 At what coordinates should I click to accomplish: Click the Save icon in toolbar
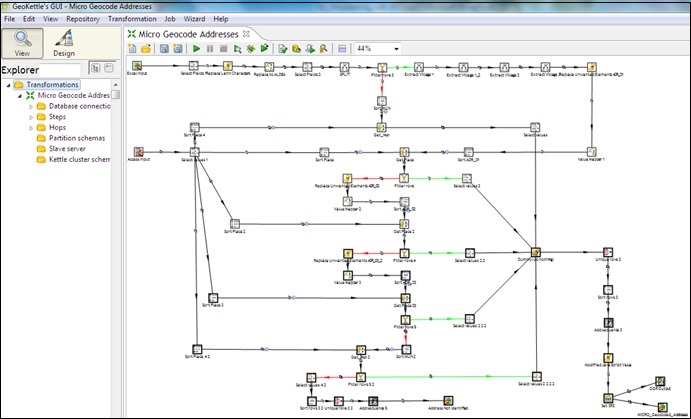point(163,48)
